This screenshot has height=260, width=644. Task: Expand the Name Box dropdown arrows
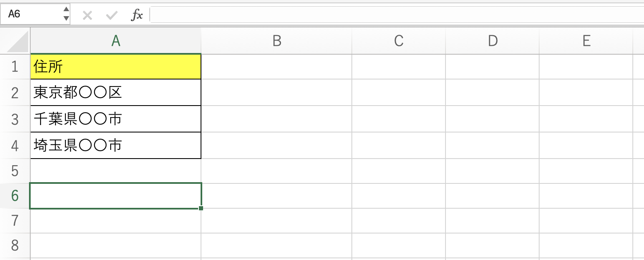pos(66,14)
